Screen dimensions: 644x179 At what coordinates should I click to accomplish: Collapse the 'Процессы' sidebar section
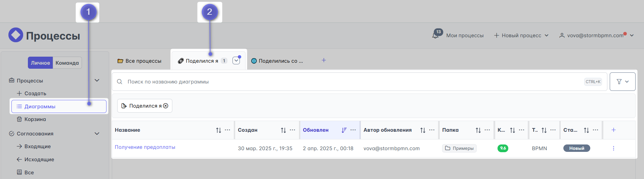point(97,80)
